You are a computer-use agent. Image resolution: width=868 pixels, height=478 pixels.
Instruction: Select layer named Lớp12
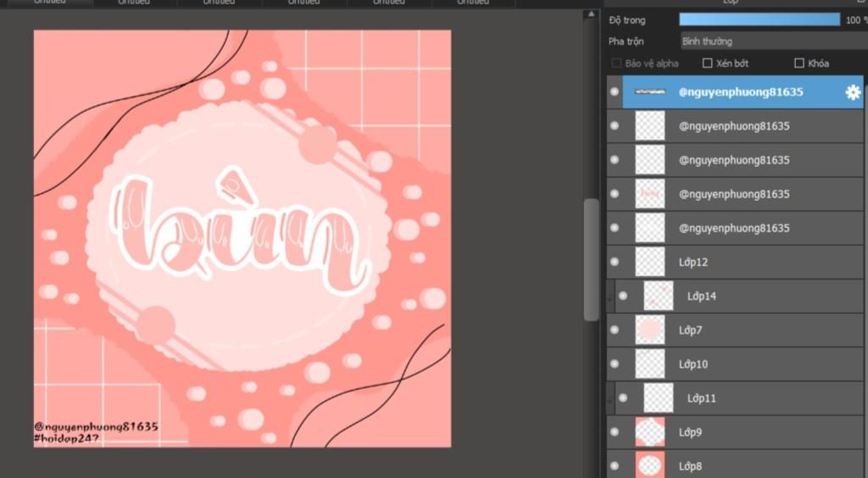[x=693, y=262]
